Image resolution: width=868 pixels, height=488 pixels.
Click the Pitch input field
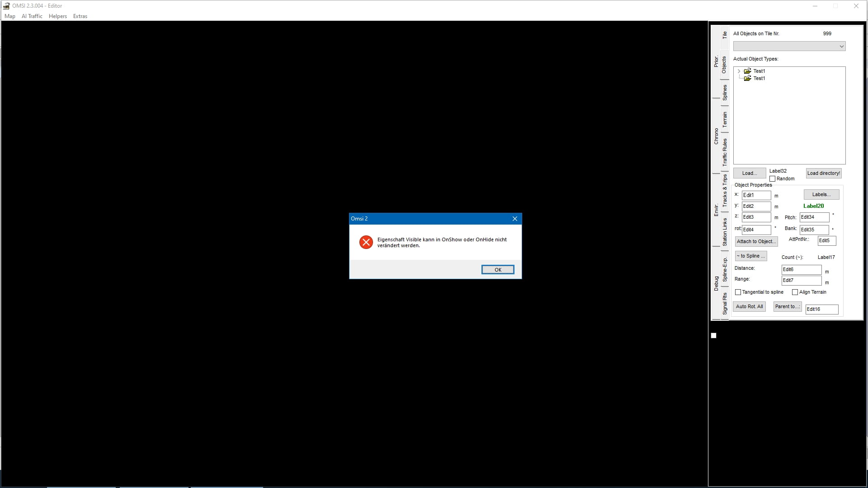[814, 217]
